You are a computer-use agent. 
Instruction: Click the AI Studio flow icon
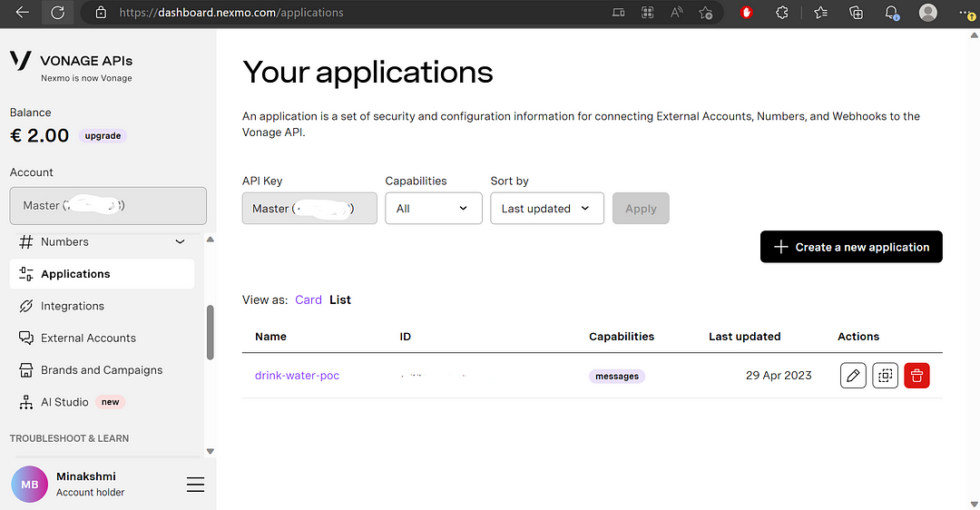point(25,402)
